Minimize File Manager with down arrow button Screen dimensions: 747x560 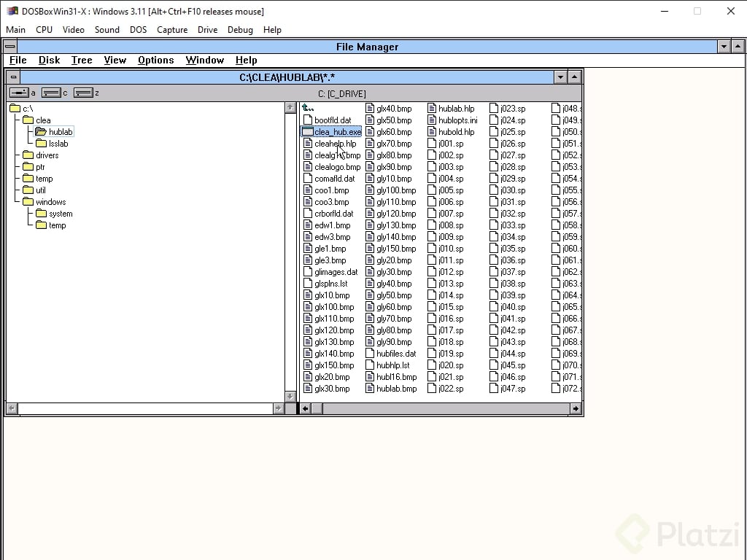coord(724,47)
